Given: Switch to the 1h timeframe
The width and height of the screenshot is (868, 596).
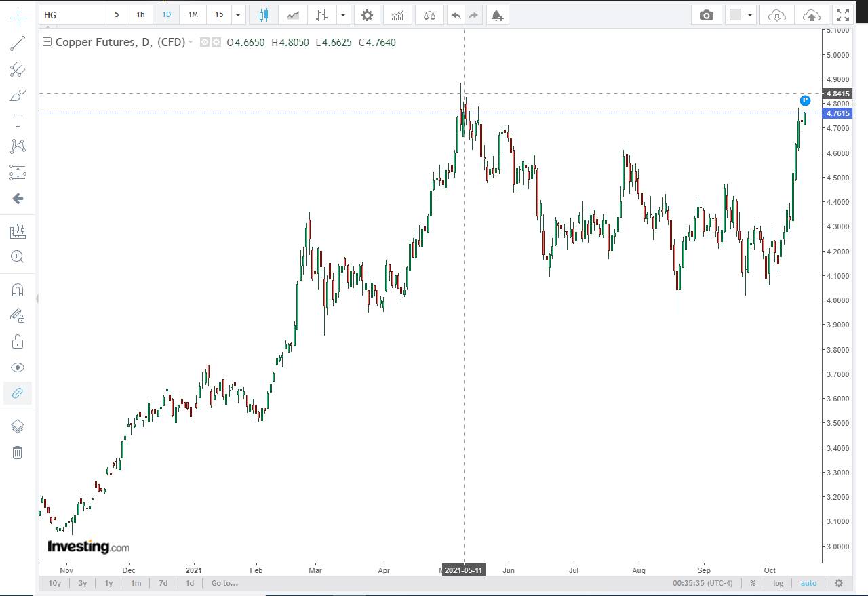Looking at the screenshot, I should point(140,14).
